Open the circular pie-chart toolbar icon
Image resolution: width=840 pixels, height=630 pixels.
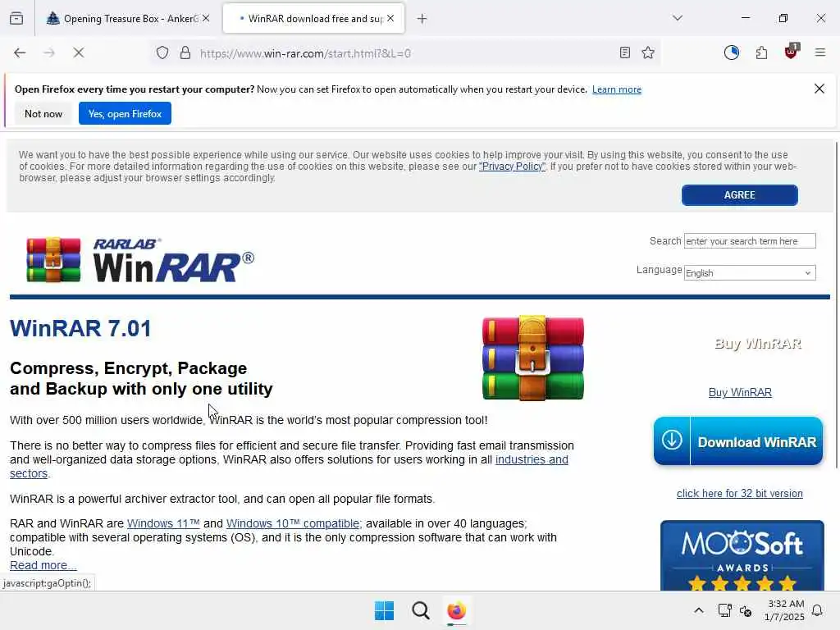click(x=731, y=52)
